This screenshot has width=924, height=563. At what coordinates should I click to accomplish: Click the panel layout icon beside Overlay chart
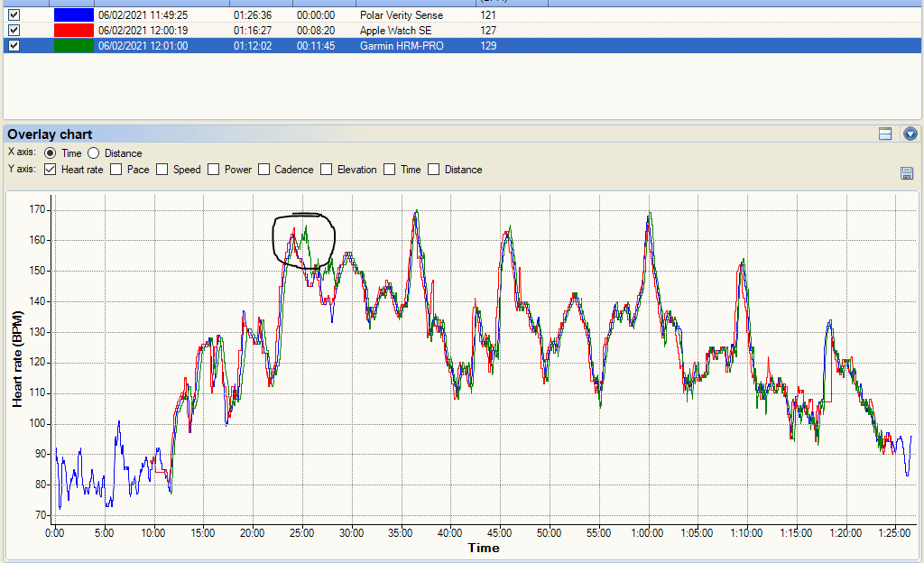click(x=885, y=134)
